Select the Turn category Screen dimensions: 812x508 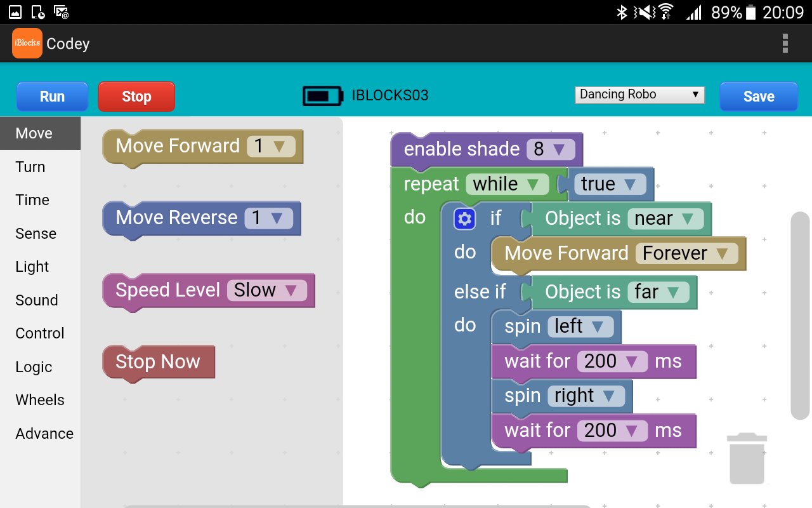coord(41,167)
